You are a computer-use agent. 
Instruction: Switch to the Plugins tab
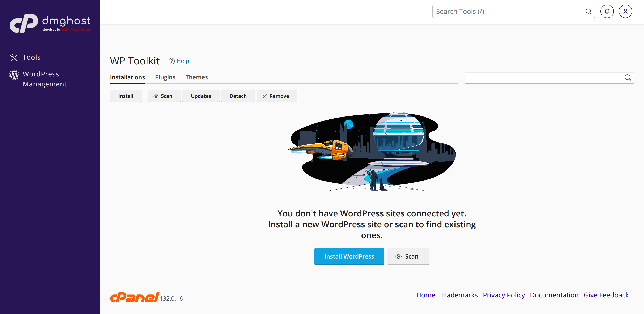tap(165, 77)
